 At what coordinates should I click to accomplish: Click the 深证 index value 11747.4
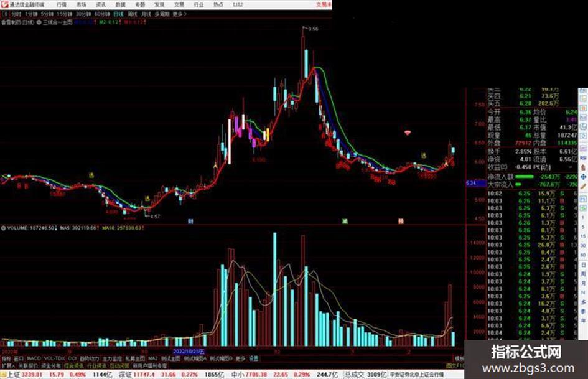[144, 375]
